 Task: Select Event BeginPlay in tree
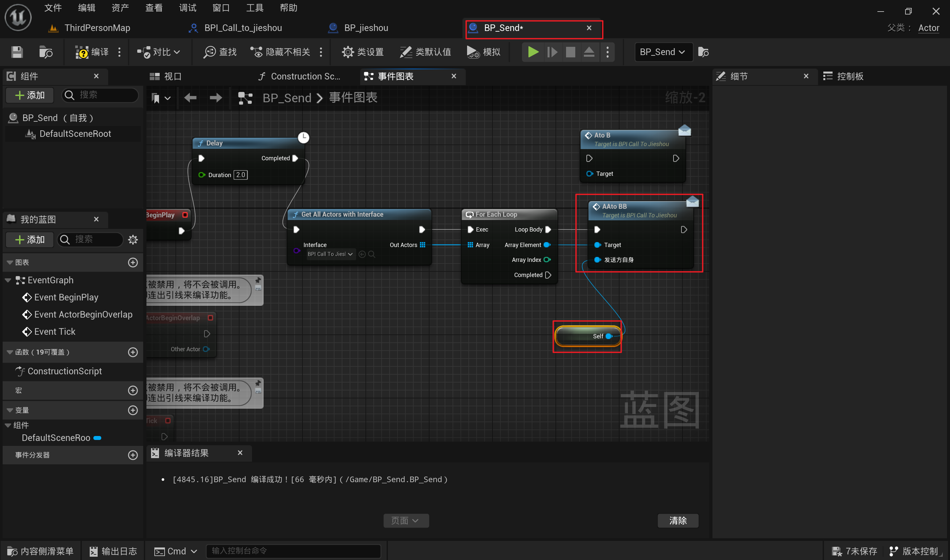(66, 297)
